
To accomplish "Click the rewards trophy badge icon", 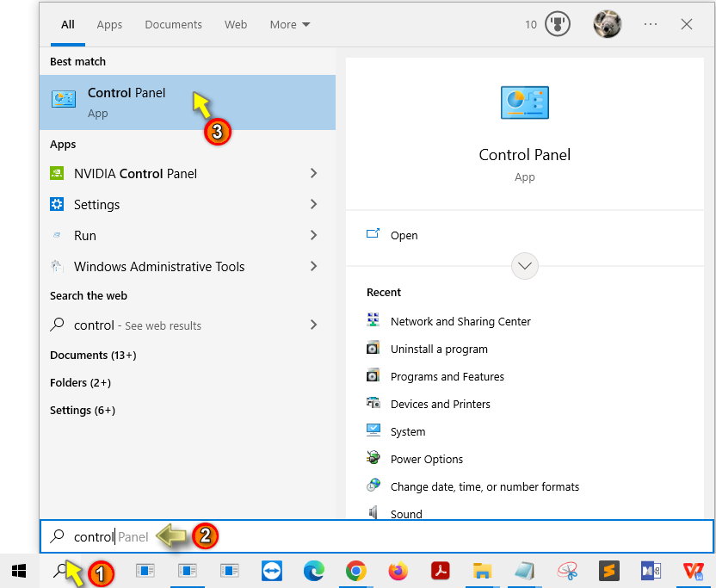I will 558,24.
